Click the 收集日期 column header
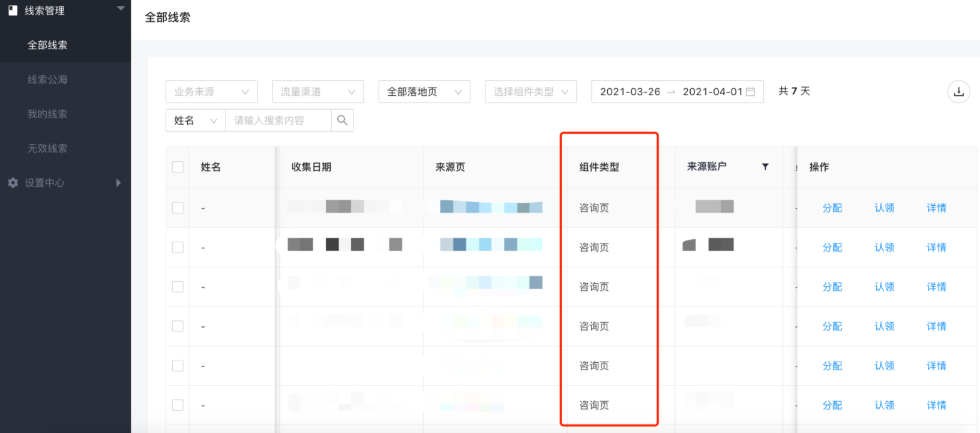This screenshot has height=433, width=980. point(311,167)
